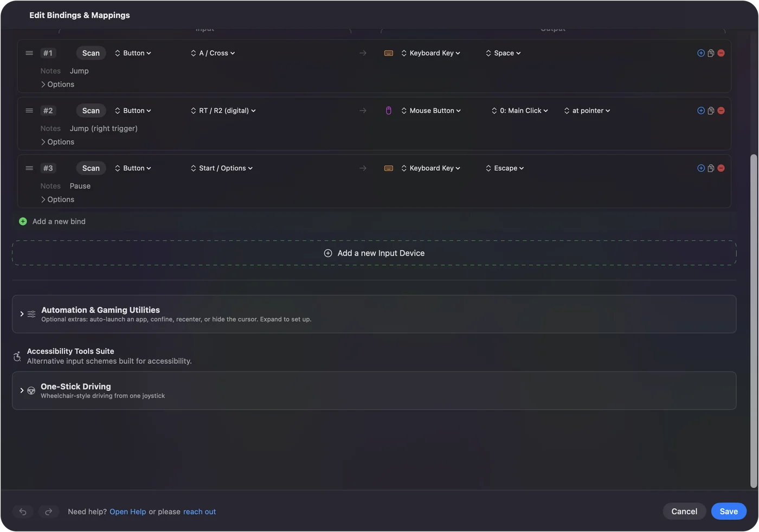The width and height of the screenshot is (759, 532).
Task: Open the RT / R2 (digital) dropdown
Action: 223,111
